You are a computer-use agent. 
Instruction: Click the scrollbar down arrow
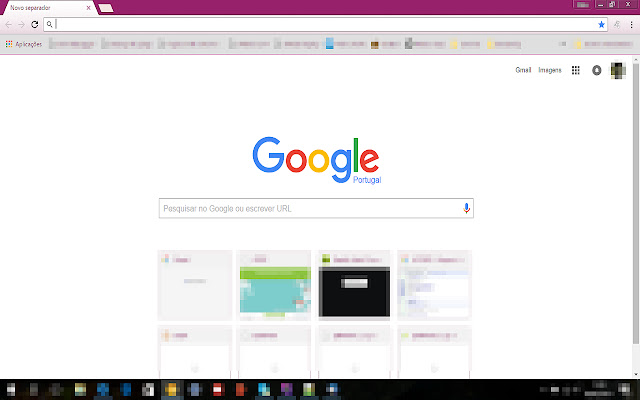pyautogui.click(x=636, y=374)
